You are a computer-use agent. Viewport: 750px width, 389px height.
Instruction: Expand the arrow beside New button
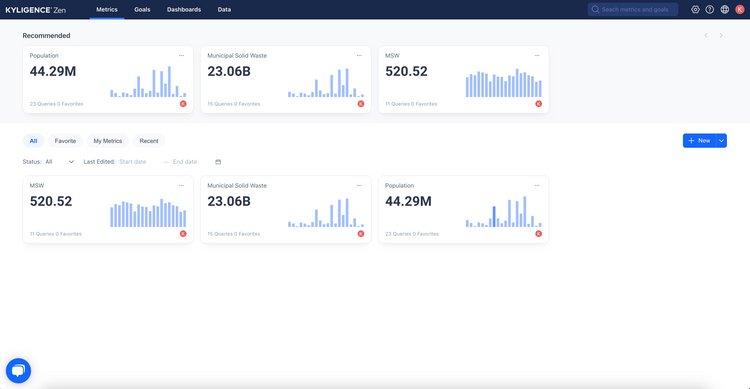(721, 141)
